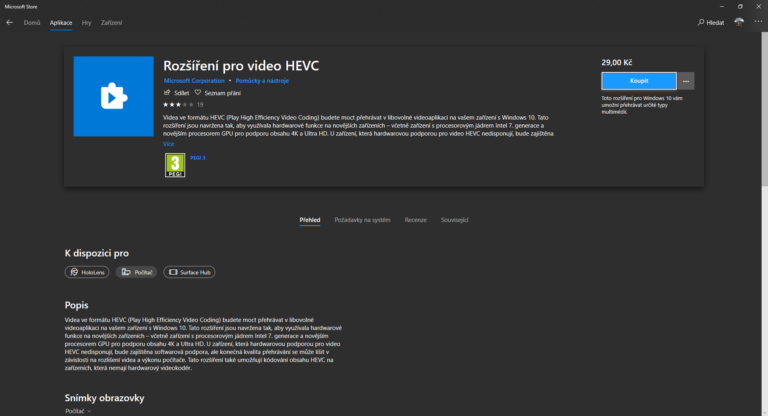Open the more options button beside Koupit
The width and height of the screenshot is (768, 416).
pyautogui.click(x=685, y=81)
